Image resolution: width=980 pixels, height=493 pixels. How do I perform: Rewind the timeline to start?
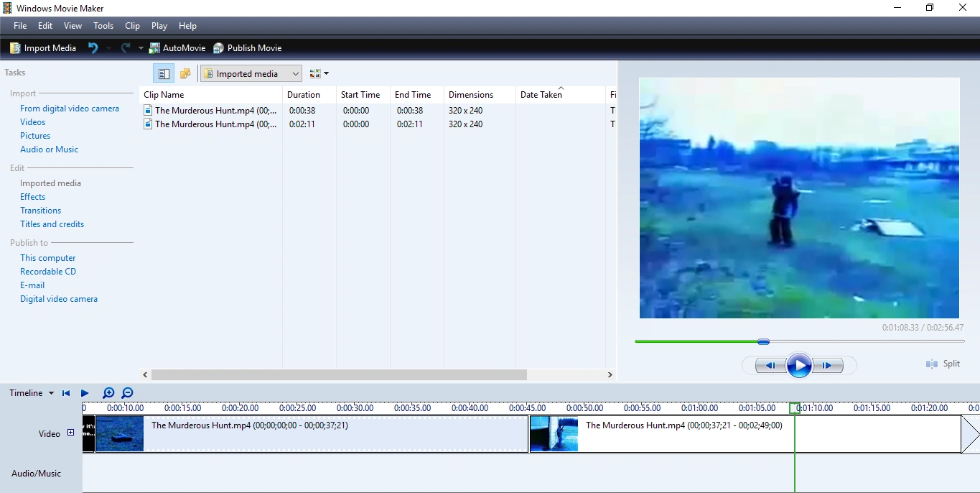click(66, 393)
